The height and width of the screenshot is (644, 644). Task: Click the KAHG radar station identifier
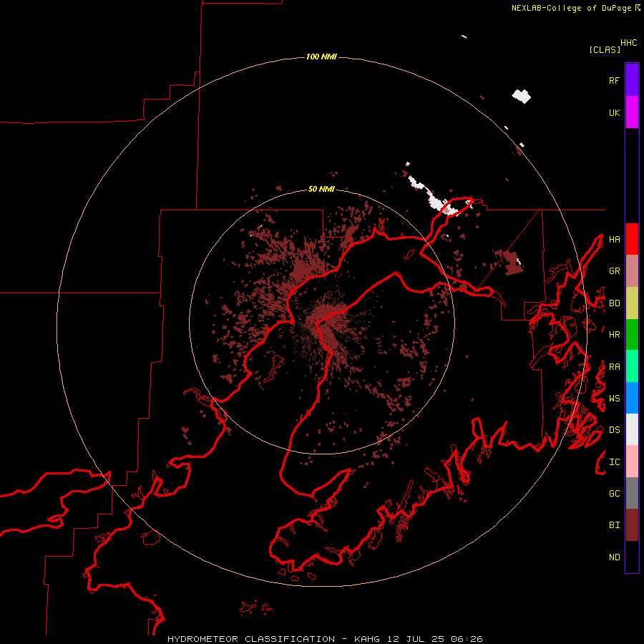pyautogui.click(x=368, y=639)
